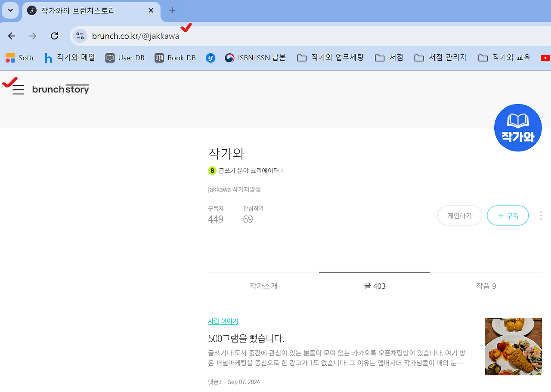The height and width of the screenshot is (392, 551).
Task: Click the back navigation arrow
Action: (x=11, y=36)
